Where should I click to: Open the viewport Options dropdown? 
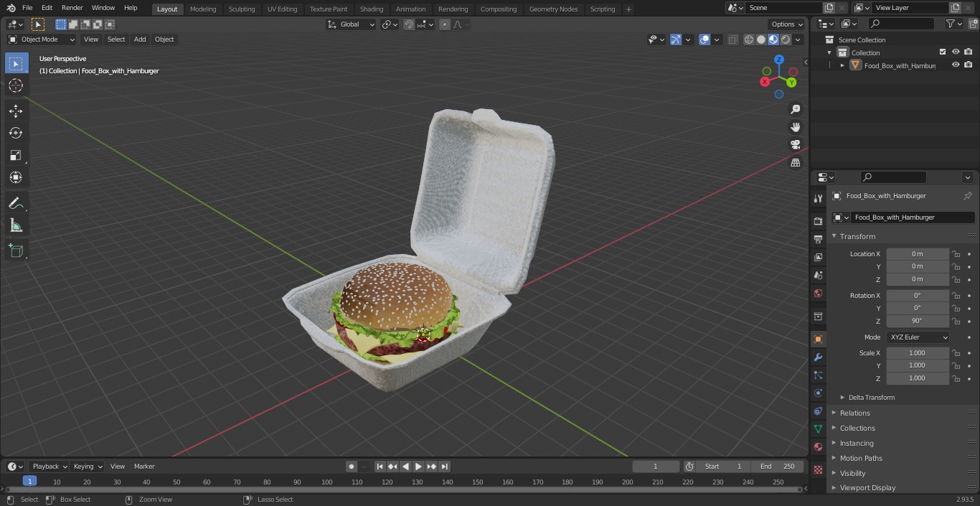pyautogui.click(x=787, y=24)
